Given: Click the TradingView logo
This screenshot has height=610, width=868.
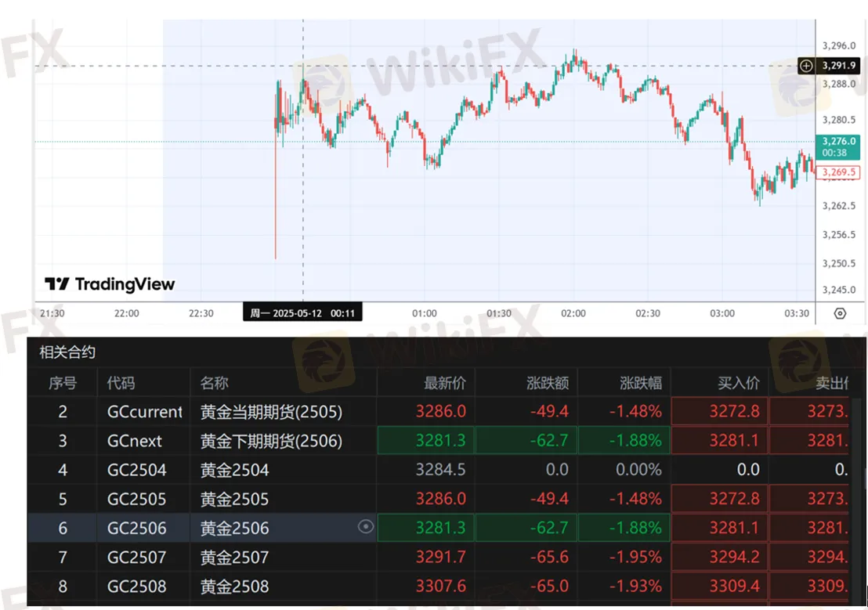Looking at the screenshot, I should click(x=110, y=284).
